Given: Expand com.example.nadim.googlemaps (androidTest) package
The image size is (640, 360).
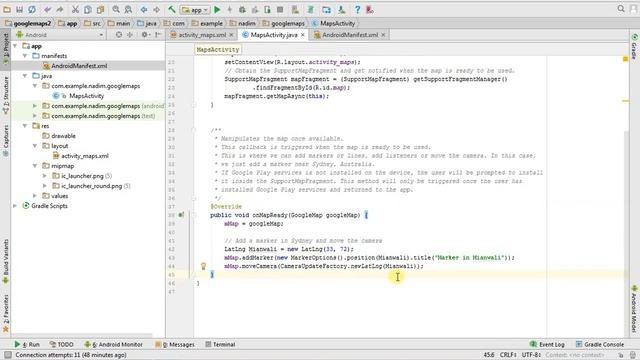Looking at the screenshot, I should pyautogui.click(x=35, y=106).
